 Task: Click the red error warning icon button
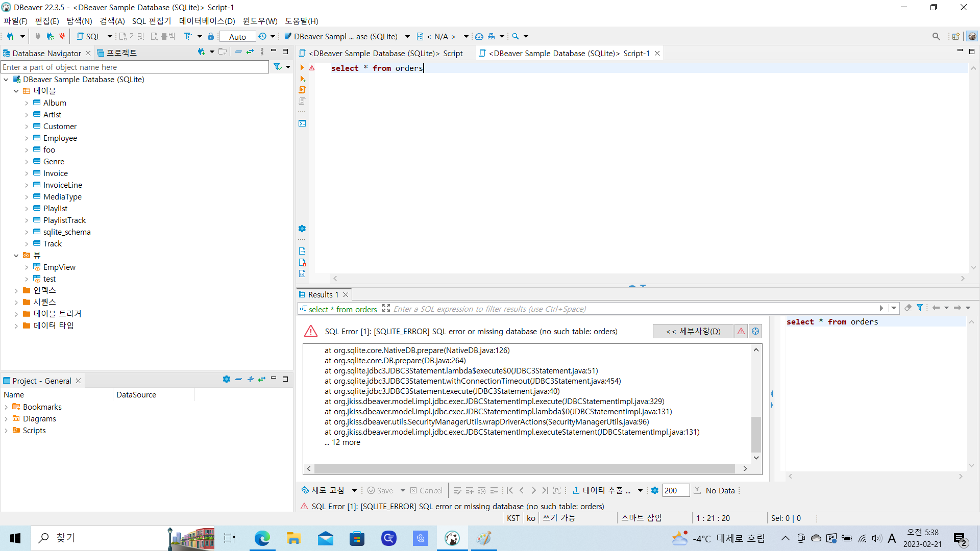point(741,331)
